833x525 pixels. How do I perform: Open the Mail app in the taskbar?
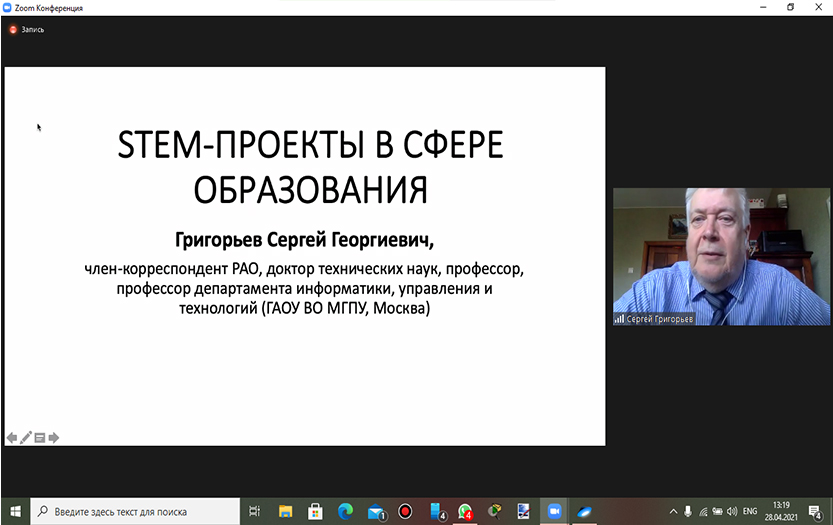(376, 510)
